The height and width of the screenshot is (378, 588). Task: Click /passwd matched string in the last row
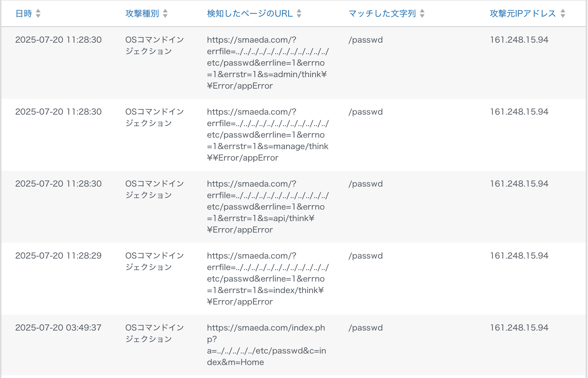[366, 328]
